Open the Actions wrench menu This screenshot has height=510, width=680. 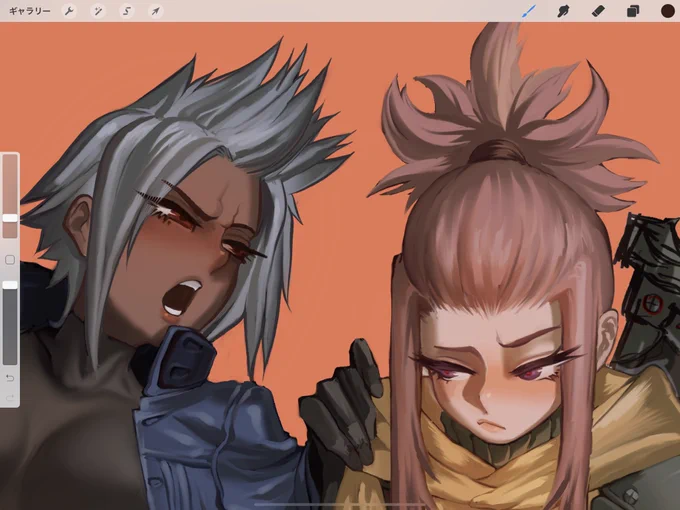pyautogui.click(x=69, y=11)
